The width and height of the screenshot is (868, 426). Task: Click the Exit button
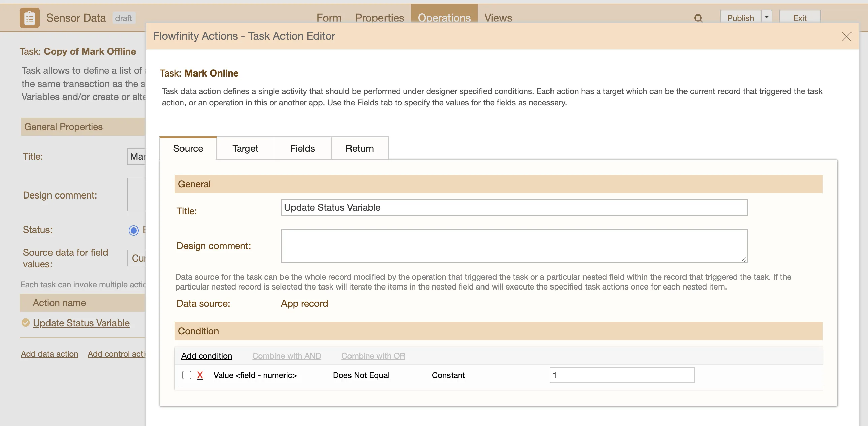pyautogui.click(x=799, y=18)
